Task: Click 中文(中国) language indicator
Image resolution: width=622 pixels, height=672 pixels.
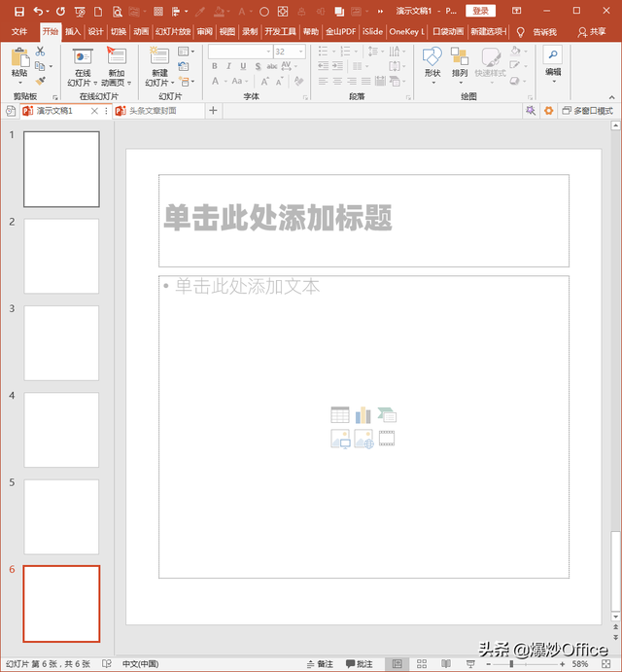Action: click(x=140, y=664)
